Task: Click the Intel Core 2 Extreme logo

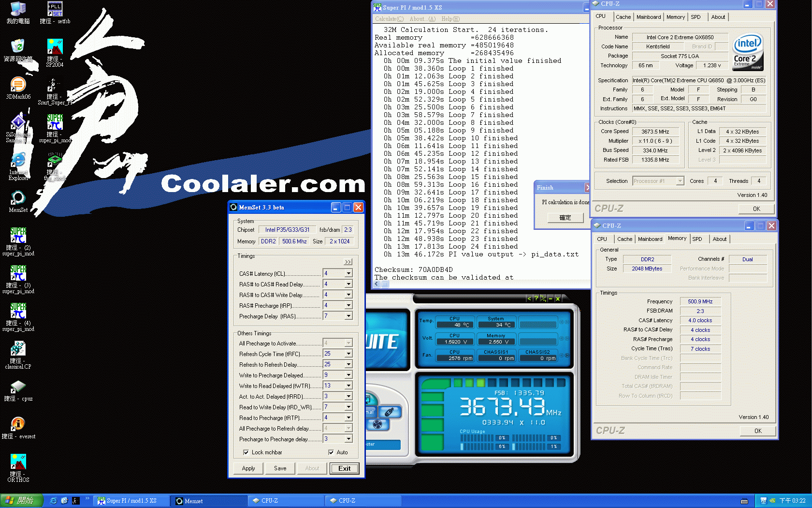Action: pos(748,52)
